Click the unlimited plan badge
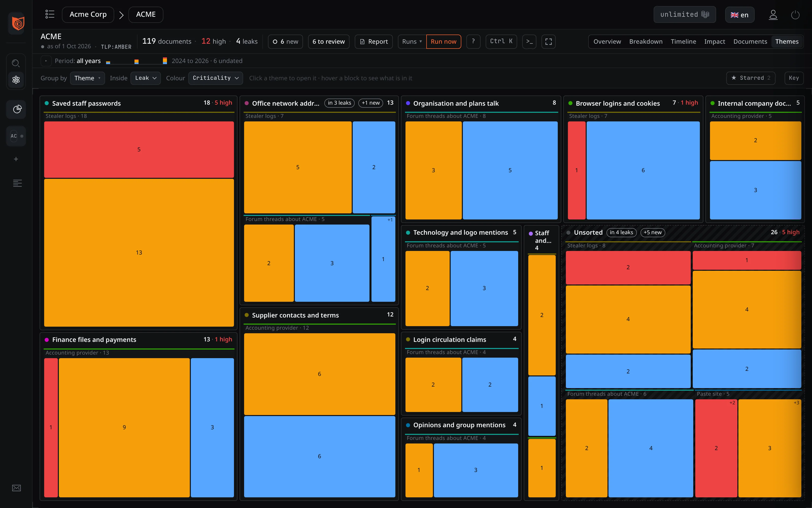This screenshot has height=508, width=812. coord(685,14)
